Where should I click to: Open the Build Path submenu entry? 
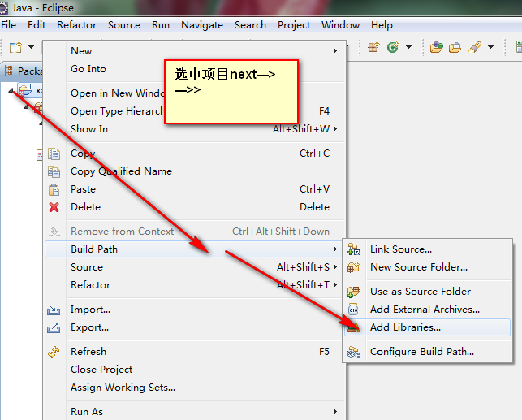click(194, 249)
